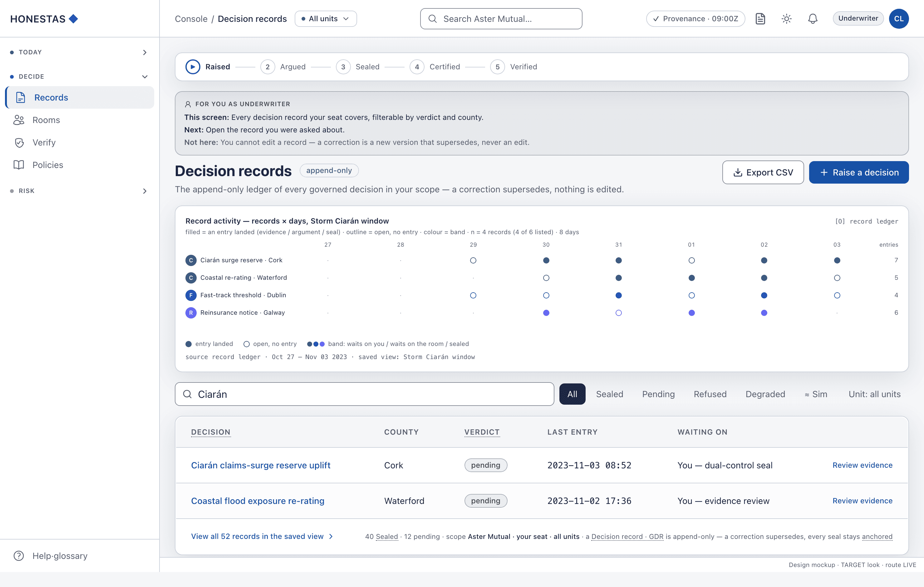Collapse the DECIDE sidebar section
This screenshot has height=587, width=924.
click(x=79, y=76)
